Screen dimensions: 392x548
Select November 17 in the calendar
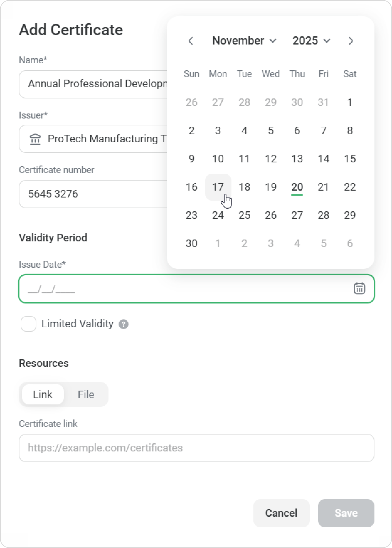point(218,187)
